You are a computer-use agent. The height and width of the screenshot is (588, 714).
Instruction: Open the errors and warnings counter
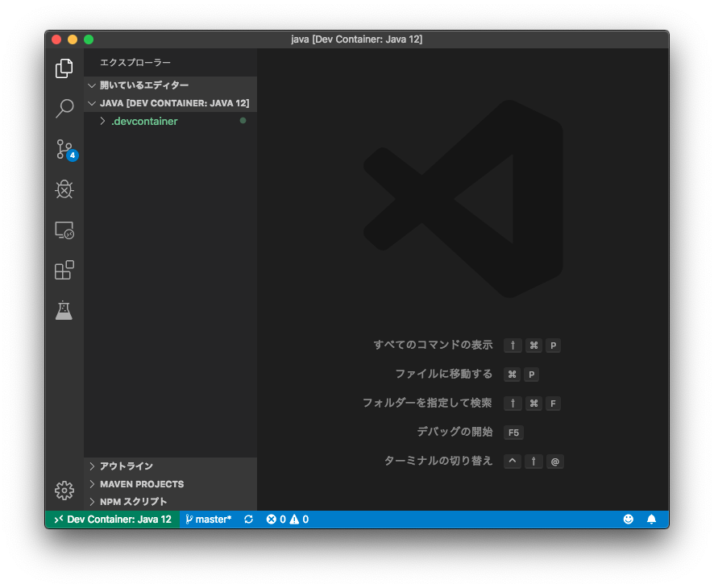(288, 520)
